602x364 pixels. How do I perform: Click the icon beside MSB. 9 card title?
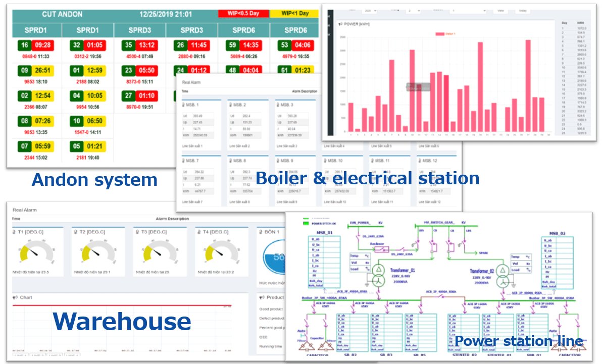tap(278, 161)
